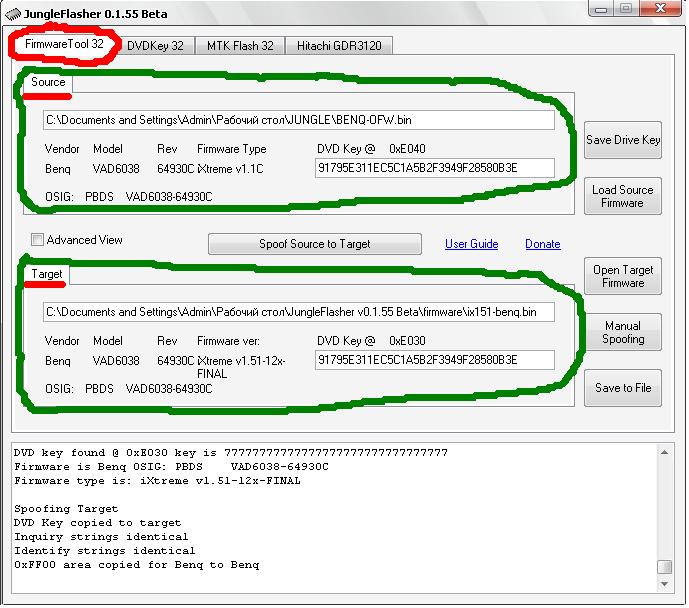Click the Save Drive Key button
This screenshot has width=689, height=608.
coord(623,140)
